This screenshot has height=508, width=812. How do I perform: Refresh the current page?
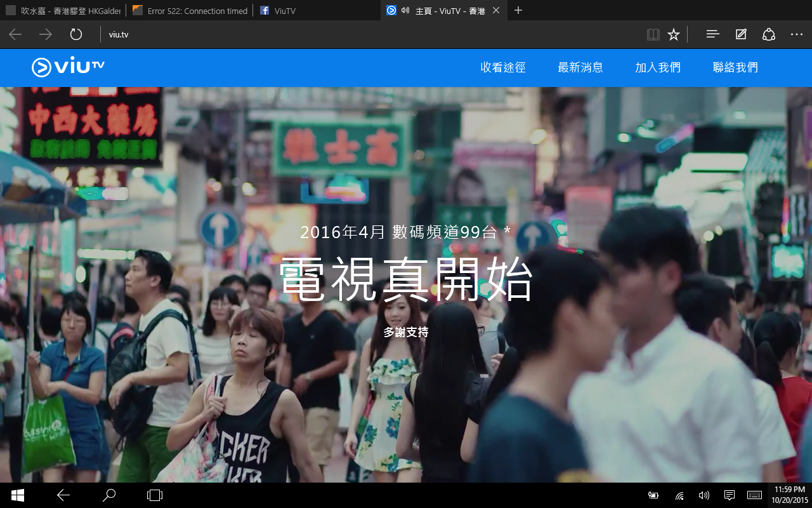coord(76,34)
